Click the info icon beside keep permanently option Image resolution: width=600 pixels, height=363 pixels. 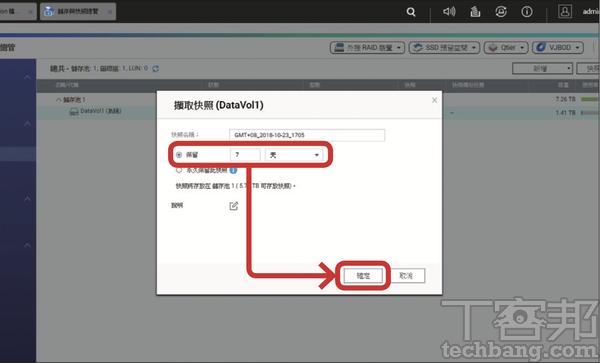[x=233, y=170]
